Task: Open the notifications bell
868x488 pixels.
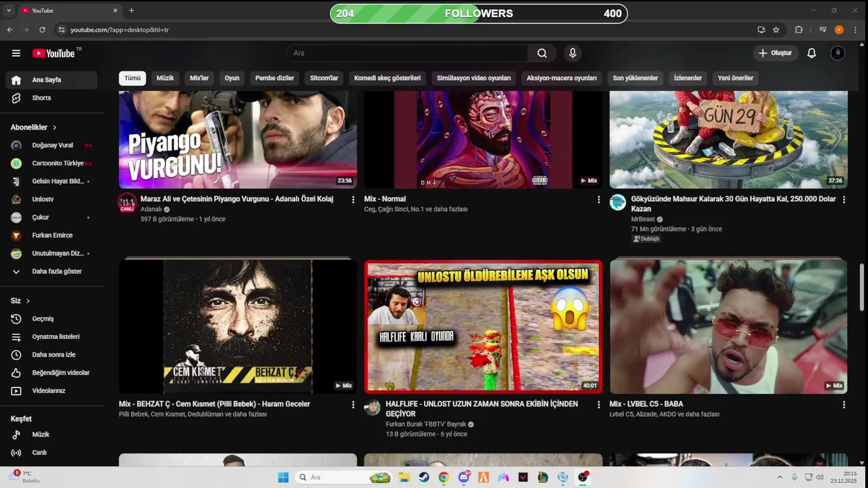Action: tap(811, 53)
